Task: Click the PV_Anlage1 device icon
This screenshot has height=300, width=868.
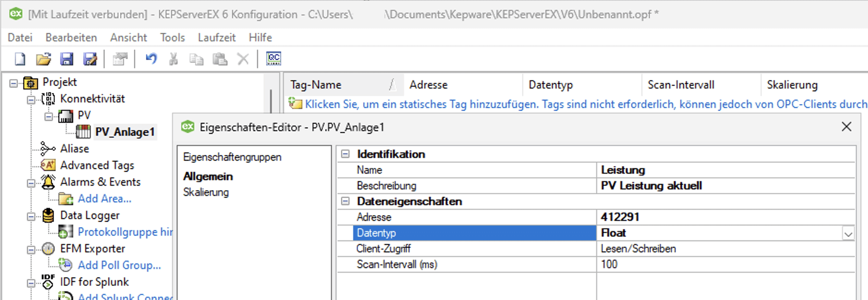Action: [83, 132]
